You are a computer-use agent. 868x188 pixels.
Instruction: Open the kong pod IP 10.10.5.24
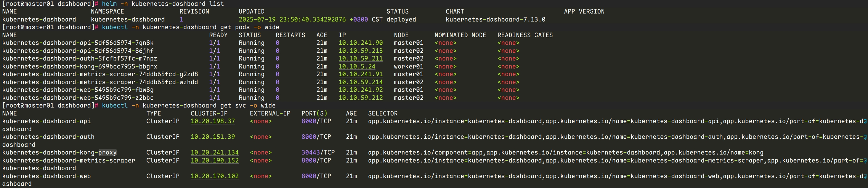pos(356,67)
